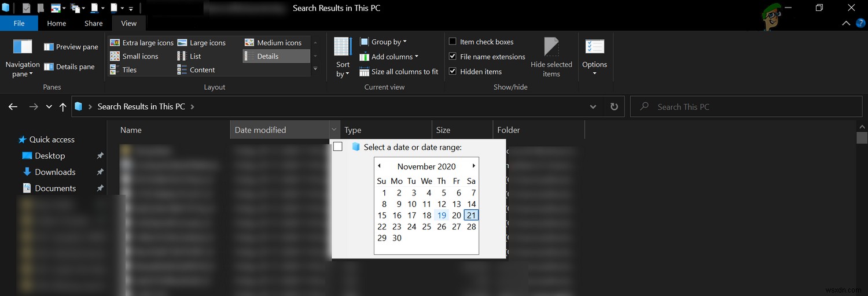Open the File menu tab
868x296 pixels.
click(19, 23)
